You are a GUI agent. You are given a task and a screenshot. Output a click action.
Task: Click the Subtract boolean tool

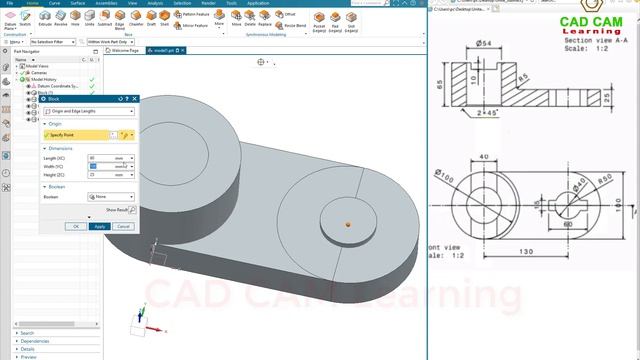tap(104, 19)
